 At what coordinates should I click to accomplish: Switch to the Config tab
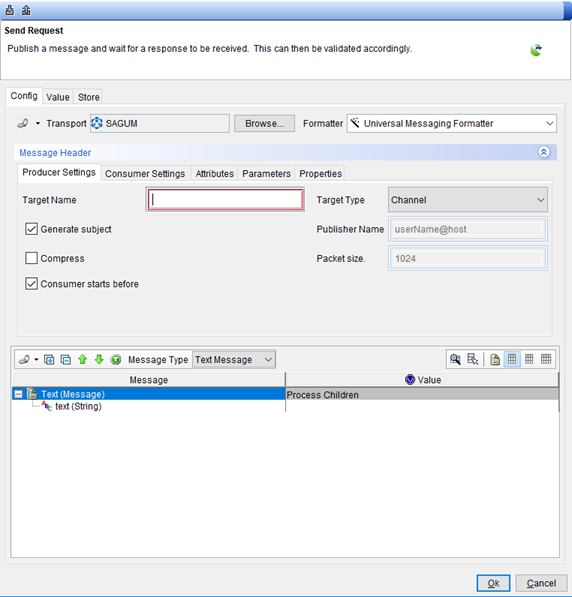[24, 96]
